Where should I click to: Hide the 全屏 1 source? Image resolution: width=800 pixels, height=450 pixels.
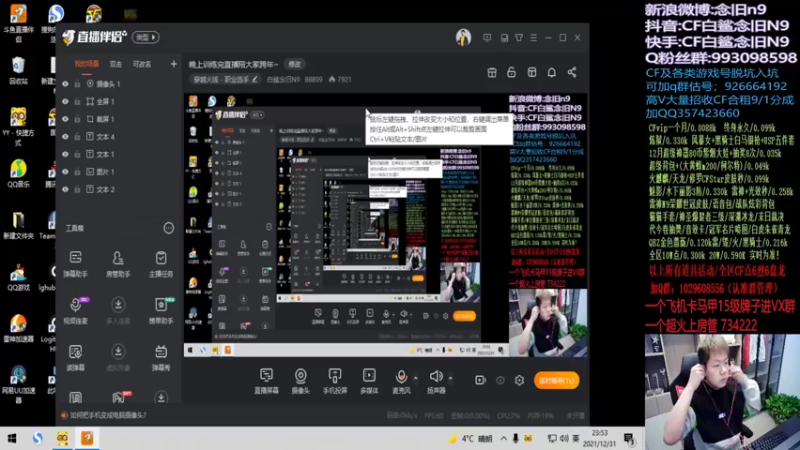(65, 102)
